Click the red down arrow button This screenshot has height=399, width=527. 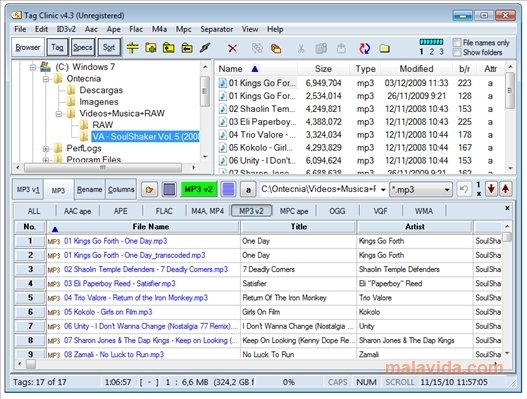coord(491,189)
